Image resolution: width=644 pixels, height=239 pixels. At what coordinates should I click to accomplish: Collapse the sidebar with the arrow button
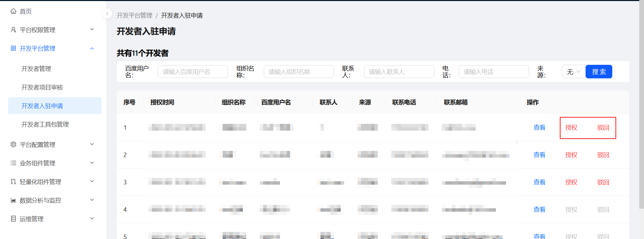point(107,14)
